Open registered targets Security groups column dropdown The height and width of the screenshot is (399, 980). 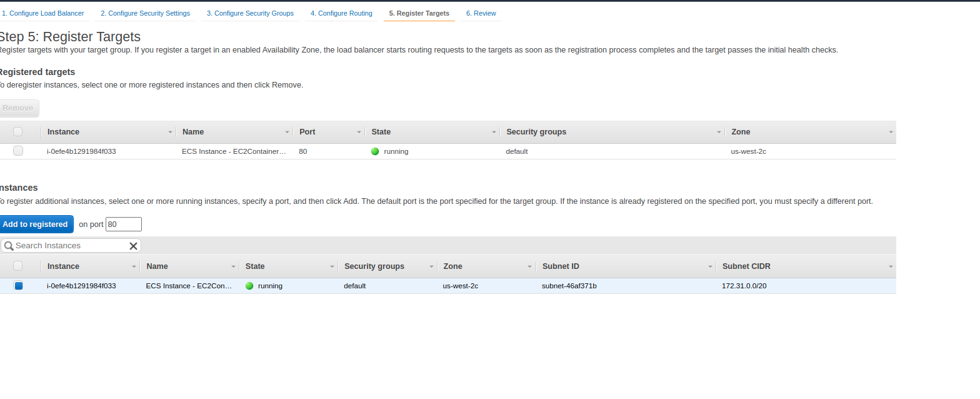[719, 132]
